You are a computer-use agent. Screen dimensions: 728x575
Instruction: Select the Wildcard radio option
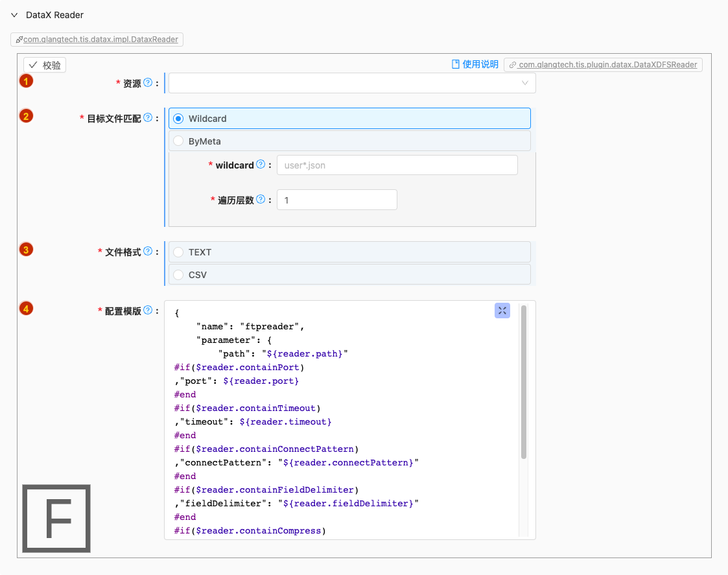click(x=349, y=119)
